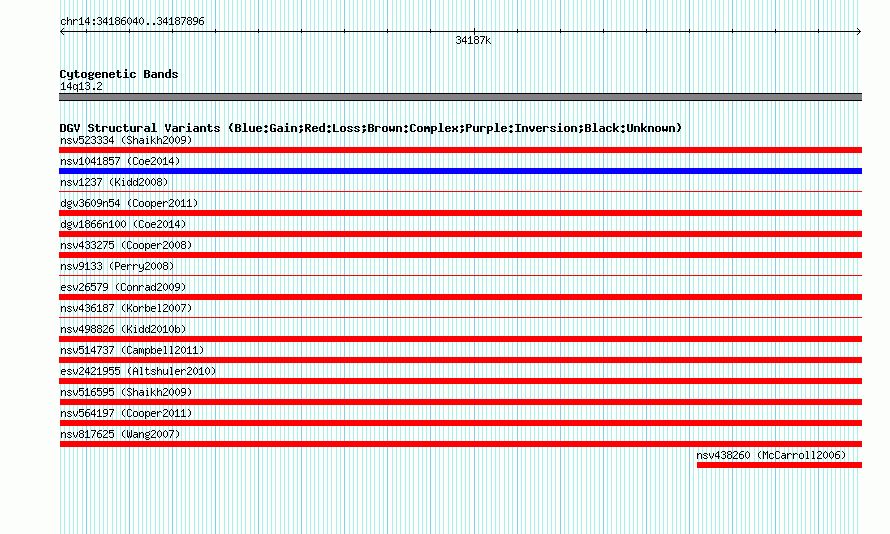Viewport: 890px width, 534px height.
Task: Select the blue gain bar for nsv1041857
Action: click(x=460, y=171)
